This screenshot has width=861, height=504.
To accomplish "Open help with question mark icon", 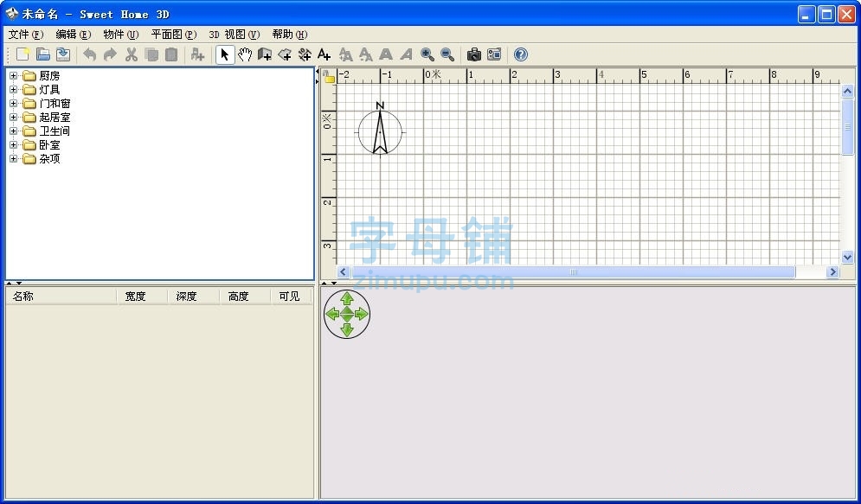I will tap(521, 54).
